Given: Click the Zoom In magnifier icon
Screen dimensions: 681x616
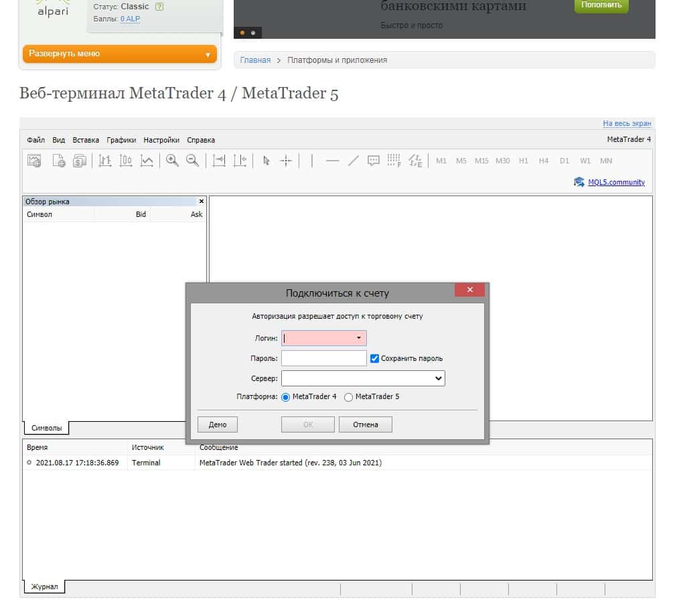Looking at the screenshot, I should 172,161.
